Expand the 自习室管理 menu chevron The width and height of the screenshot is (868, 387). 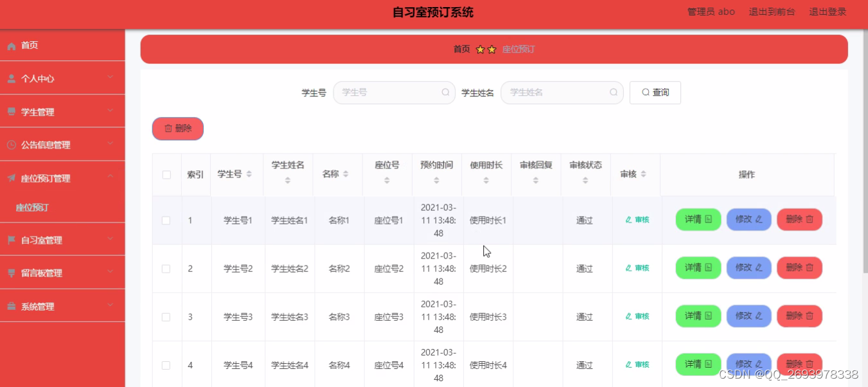point(110,239)
